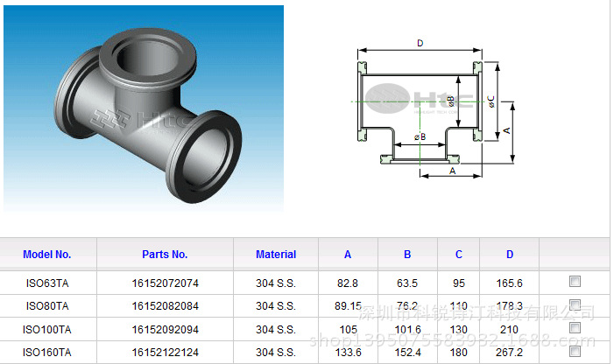Select the Material column header
Screen dimensions: 614x364
(276, 255)
